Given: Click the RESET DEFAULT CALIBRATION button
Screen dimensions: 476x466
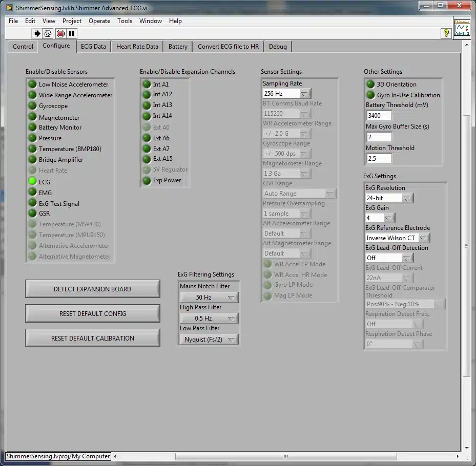Looking at the screenshot, I should (x=93, y=338).
